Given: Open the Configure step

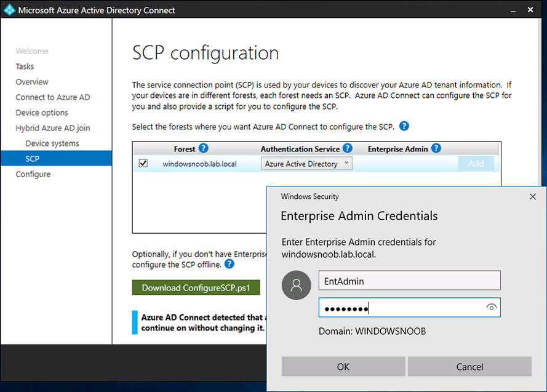Looking at the screenshot, I should point(33,174).
